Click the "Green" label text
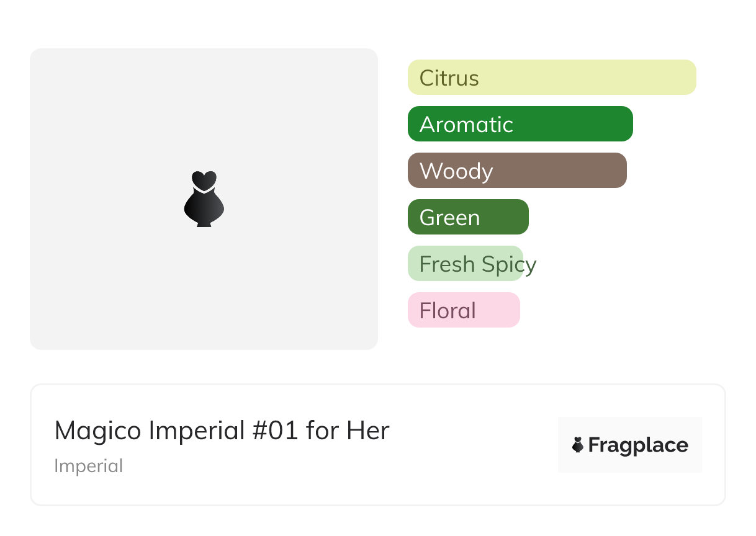The height and width of the screenshot is (536, 756). tap(449, 218)
